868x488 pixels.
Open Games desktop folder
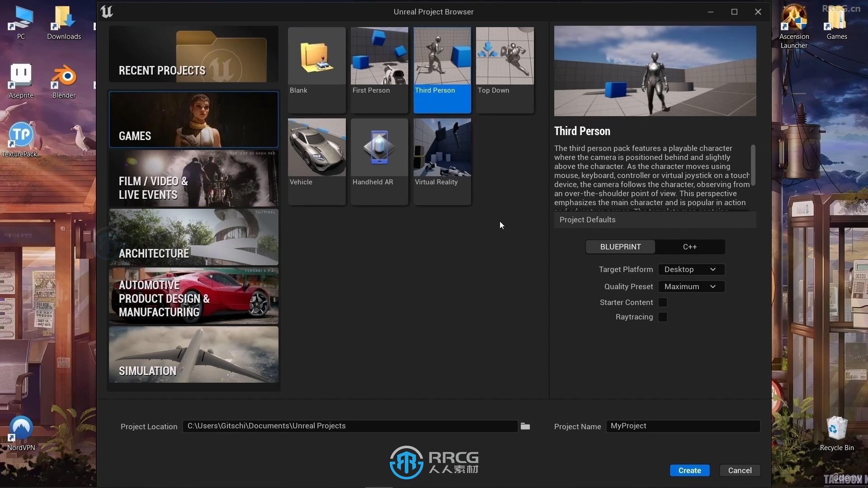click(836, 23)
